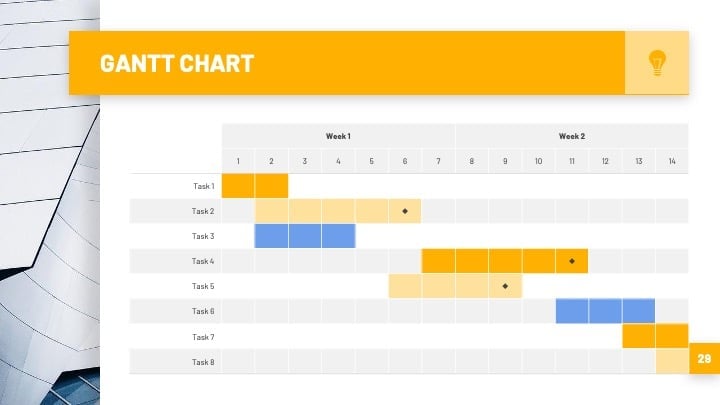Click the building photo on the left

coord(50,202)
